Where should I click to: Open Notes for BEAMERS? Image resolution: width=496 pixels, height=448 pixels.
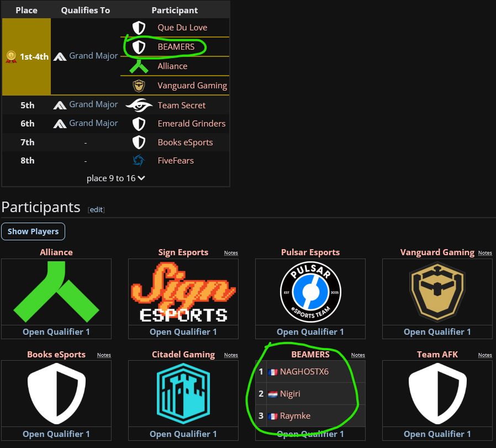[x=358, y=355]
